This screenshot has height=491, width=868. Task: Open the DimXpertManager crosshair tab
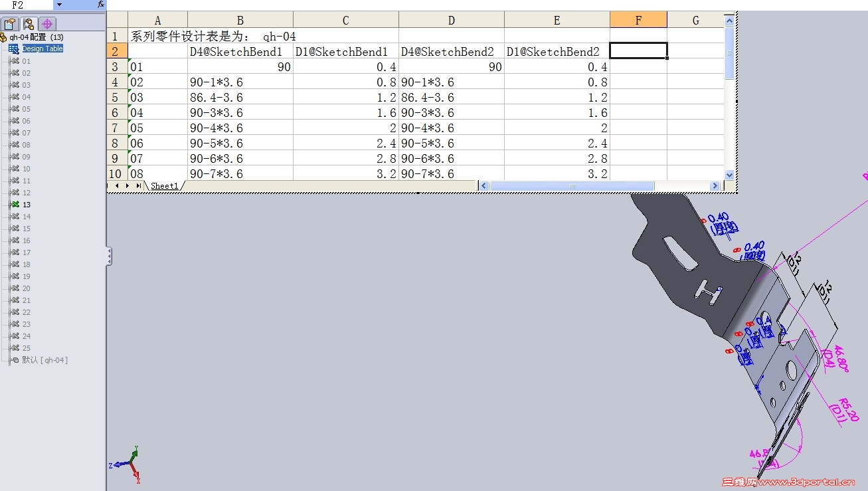[48, 24]
